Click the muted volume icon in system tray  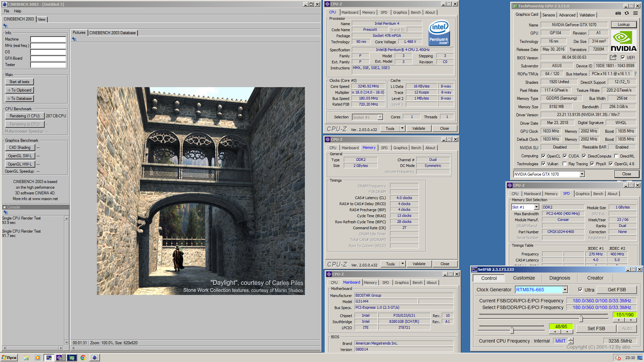[x=618, y=358]
